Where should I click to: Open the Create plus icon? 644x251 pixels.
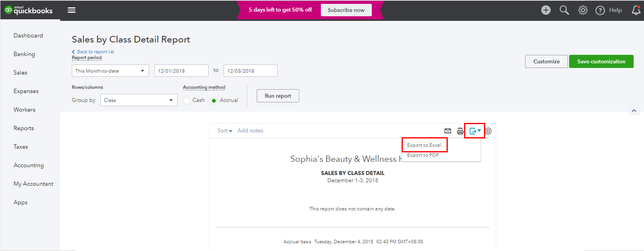[x=546, y=10]
